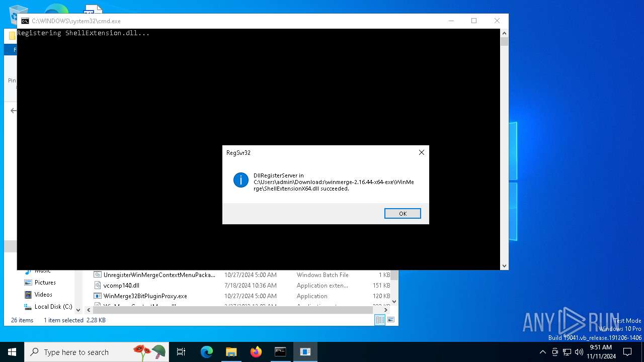This screenshot has width=644, height=362.
Task: Click the '26 items' status bar text
Action: 22,320
